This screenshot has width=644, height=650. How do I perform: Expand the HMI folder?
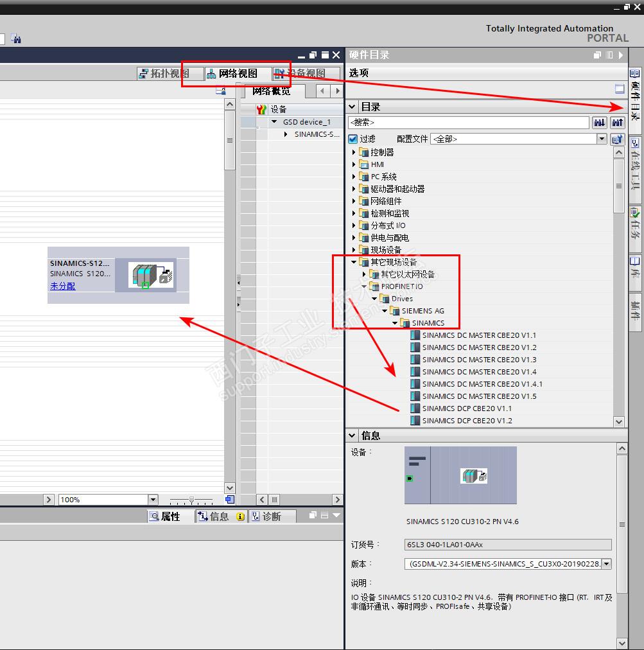(x=354, y=164)
